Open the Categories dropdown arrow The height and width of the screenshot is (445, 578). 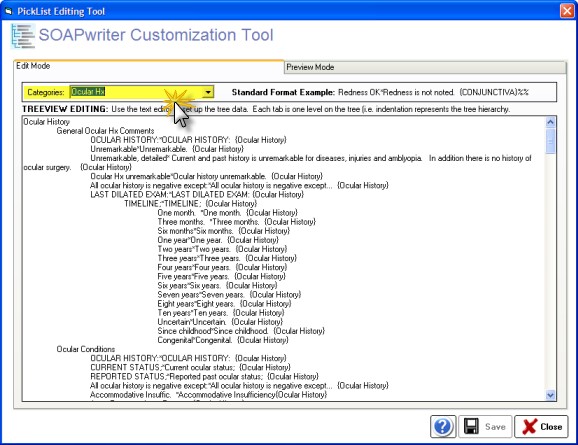pos(208,92)
